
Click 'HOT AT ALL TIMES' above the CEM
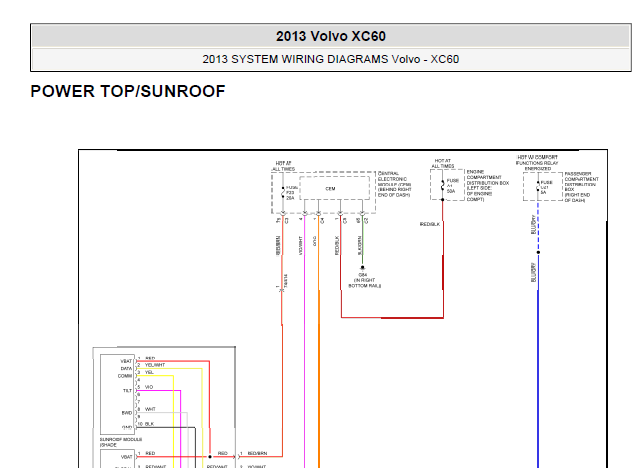coord(283,166)
